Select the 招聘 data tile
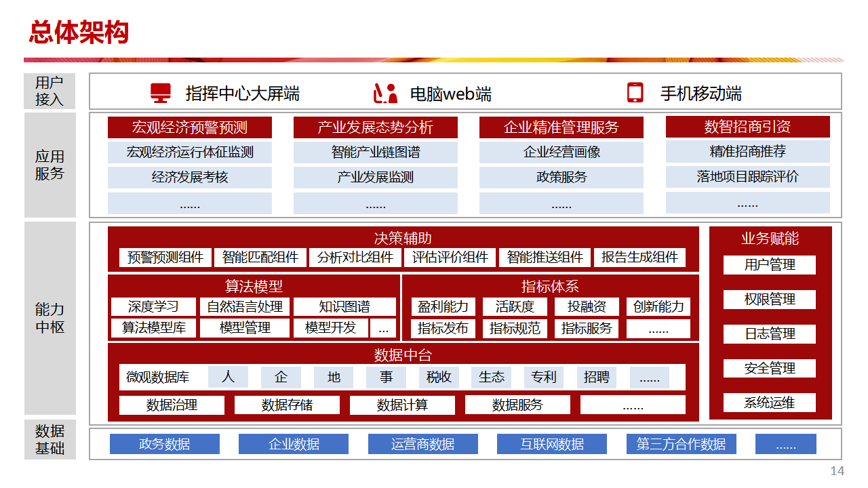Viewport: 868px width, 488px height. 597,378
